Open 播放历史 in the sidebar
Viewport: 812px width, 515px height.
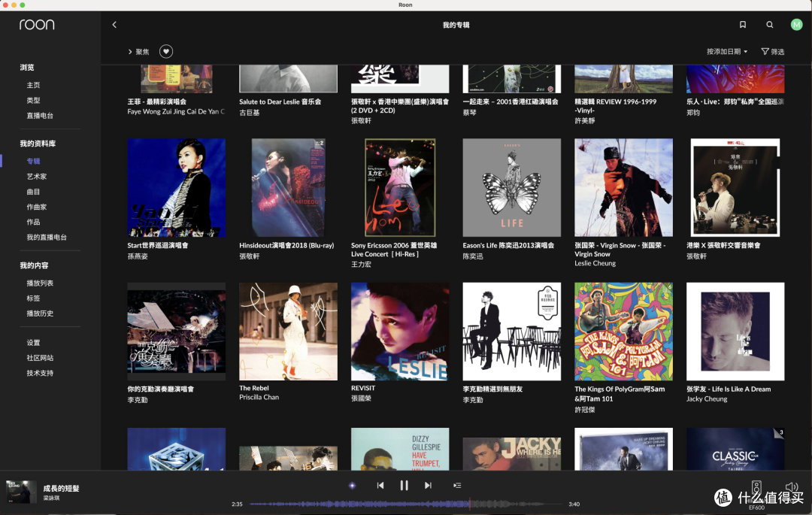point(40,314)
